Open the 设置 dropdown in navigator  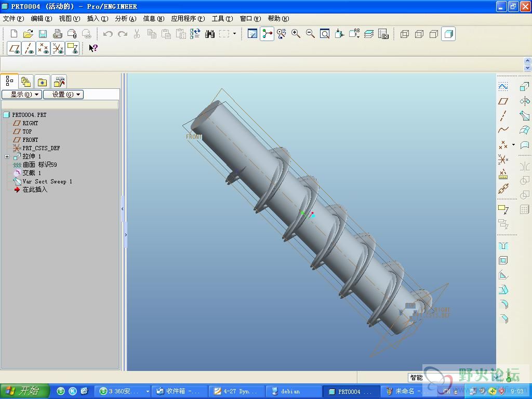63,95
